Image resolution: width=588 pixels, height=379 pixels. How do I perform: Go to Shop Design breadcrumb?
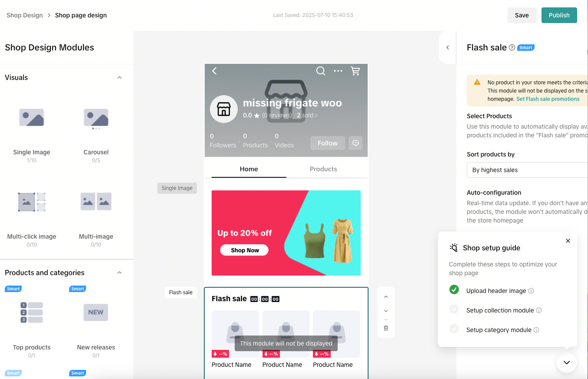click(x=25, y=15)
